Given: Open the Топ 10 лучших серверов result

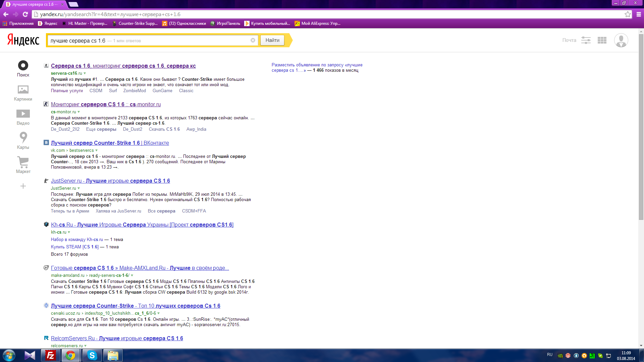Looking at the screenshot, I should tap(136, 306).
